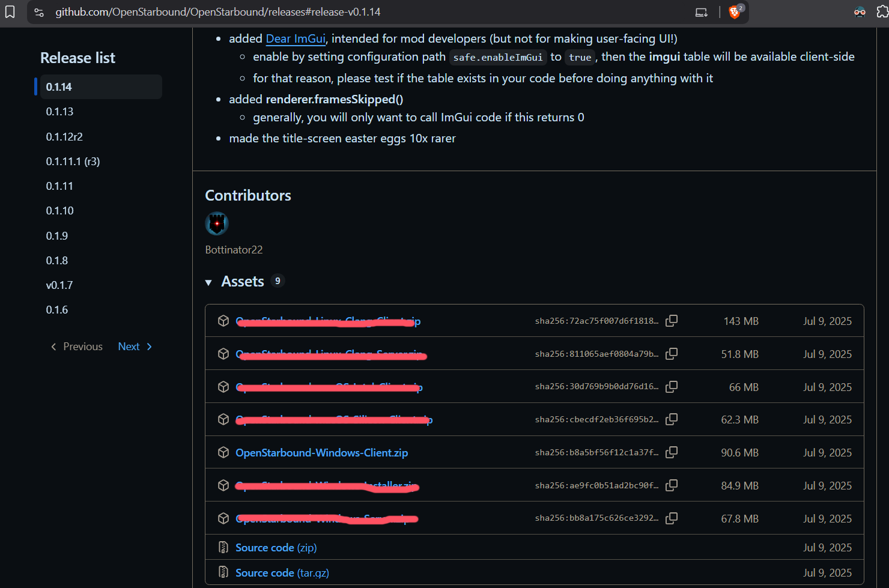
Task: Click the sha256:bb8a175c626ce3292 hash text
Action: click(x=596, y=518)
